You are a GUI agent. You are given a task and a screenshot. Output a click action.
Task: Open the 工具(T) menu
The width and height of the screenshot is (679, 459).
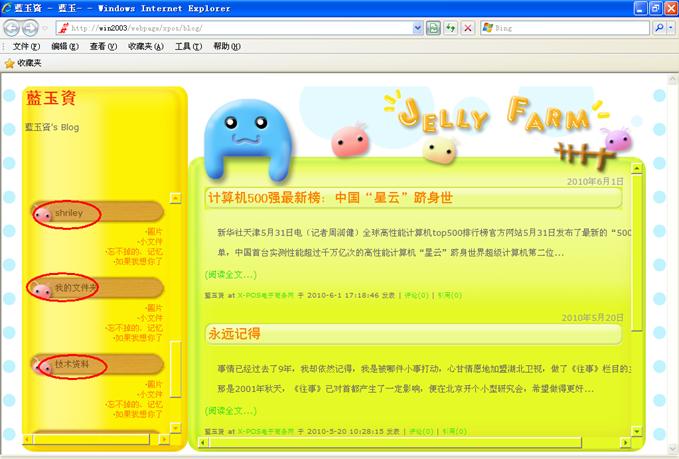(189, 46)
